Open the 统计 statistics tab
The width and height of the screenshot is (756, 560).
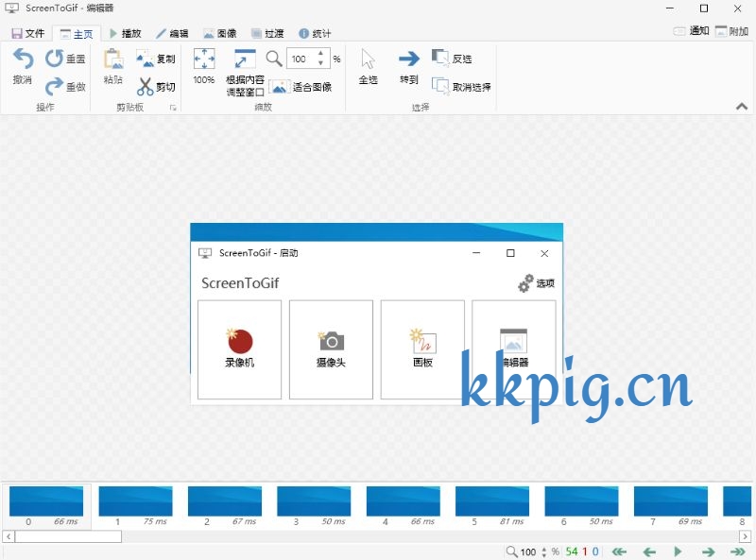click(x=315, y=33)
